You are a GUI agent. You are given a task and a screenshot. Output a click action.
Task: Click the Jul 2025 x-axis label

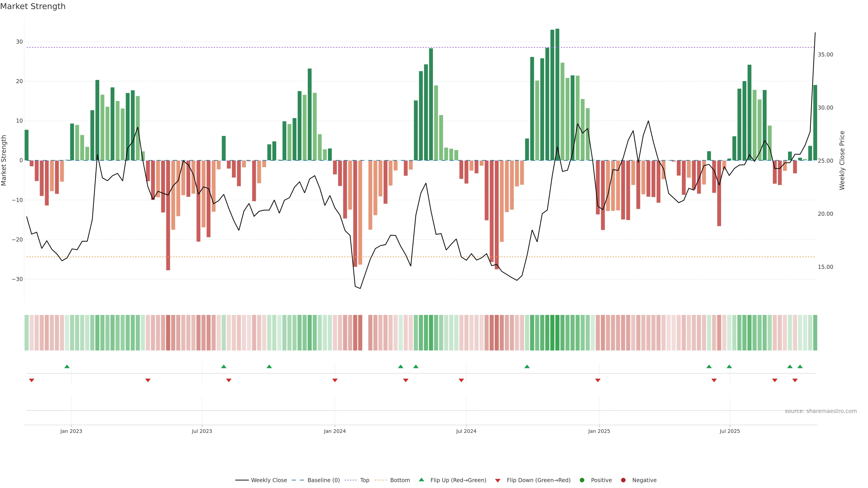point(729,431)
